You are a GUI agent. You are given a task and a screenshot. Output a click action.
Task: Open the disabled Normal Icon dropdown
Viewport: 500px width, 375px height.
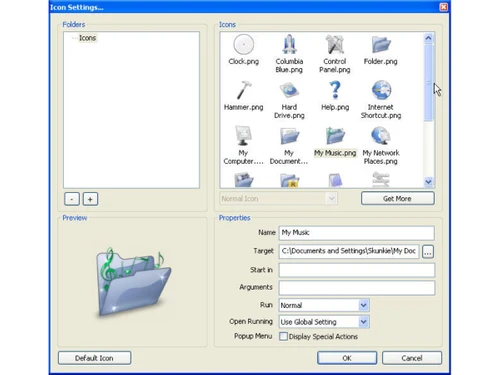click(278, 199)
